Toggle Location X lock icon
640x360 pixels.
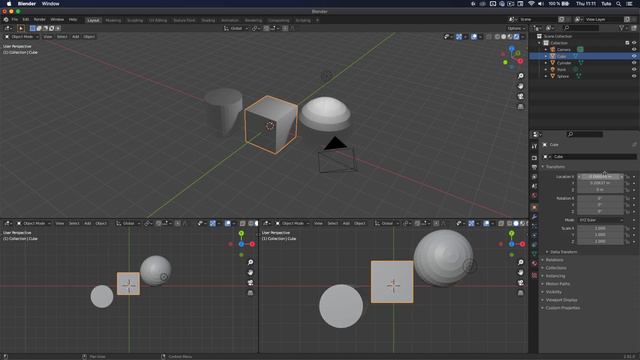click(x=627, y=177)
